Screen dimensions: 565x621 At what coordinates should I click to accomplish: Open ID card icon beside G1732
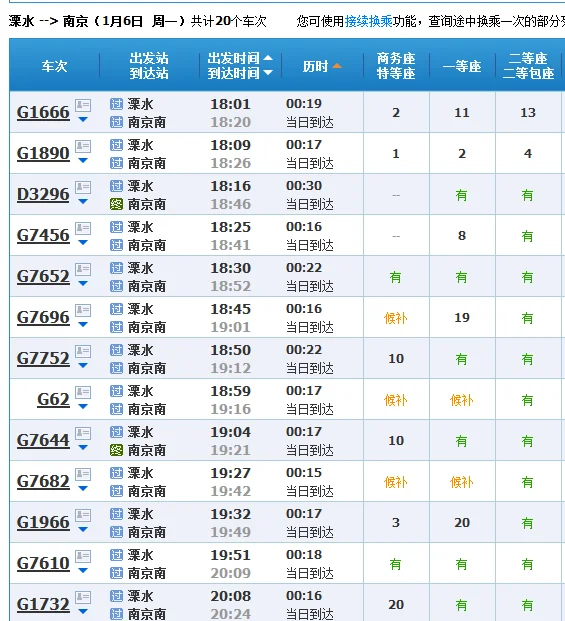[x=83, y=597]
